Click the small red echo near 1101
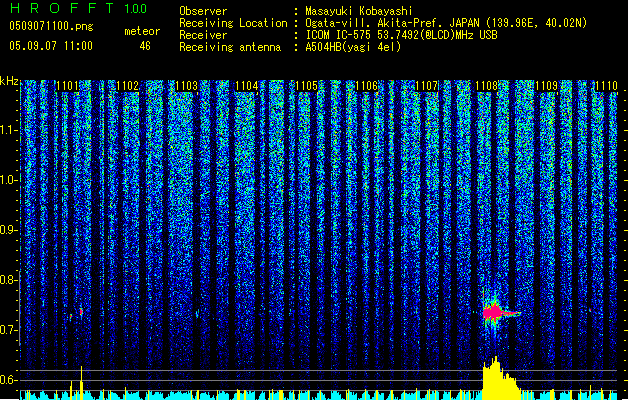The width and height of the screenshot is (629, 400). click(81, 311)
